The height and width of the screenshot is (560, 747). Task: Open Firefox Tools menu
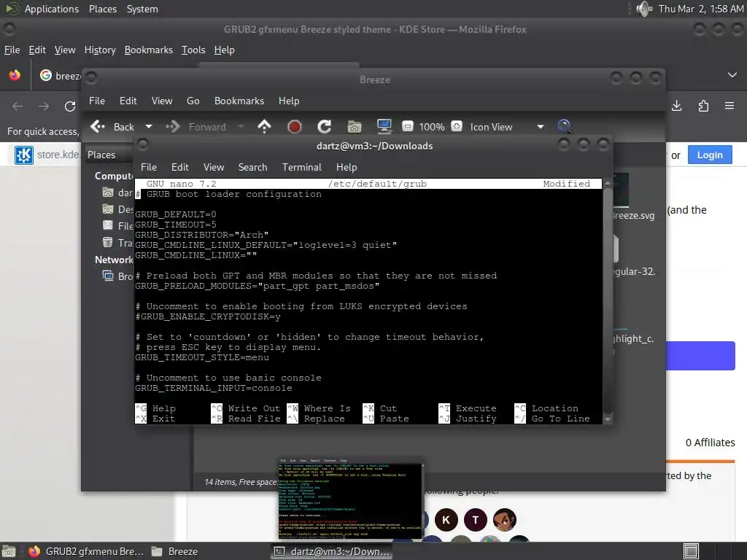[193, 50]
